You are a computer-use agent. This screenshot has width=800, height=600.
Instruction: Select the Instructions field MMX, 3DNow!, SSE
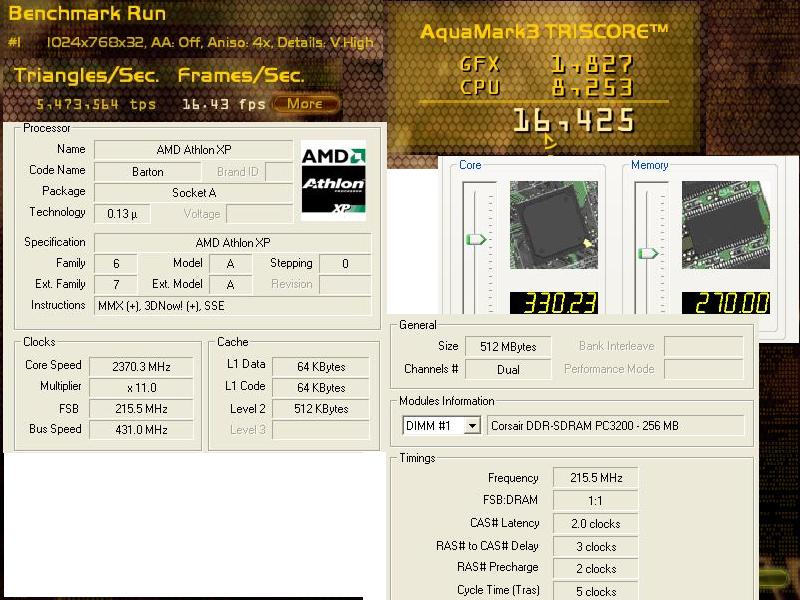pyautogui.click(x=233, y=306)
